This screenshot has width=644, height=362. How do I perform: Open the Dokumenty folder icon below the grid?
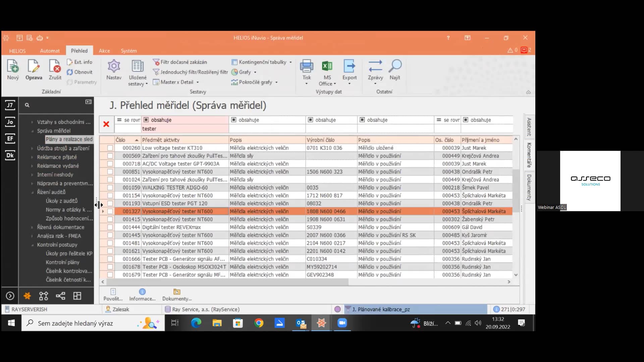[177, 292]
